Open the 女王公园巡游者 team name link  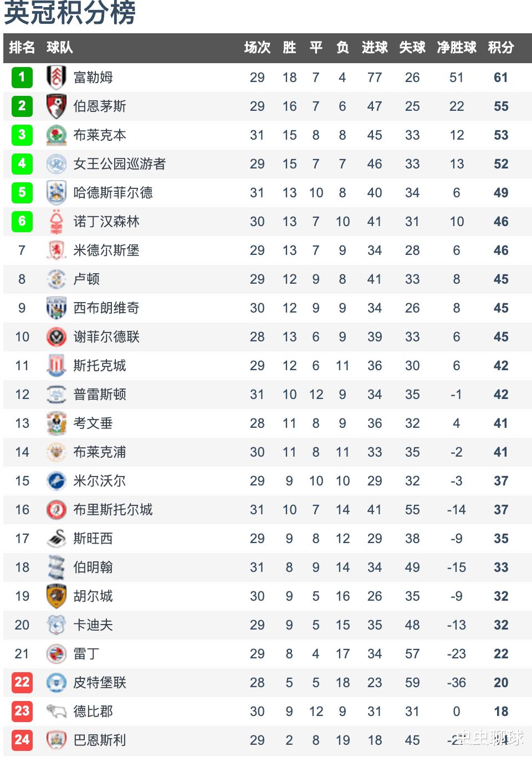point(120,164)
